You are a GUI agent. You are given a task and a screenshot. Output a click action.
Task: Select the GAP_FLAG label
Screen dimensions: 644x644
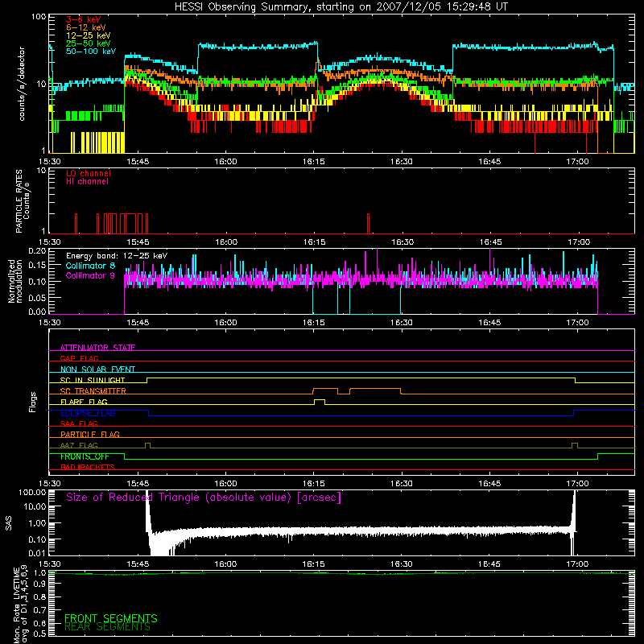pyautogui.click(x=79, y=358)
